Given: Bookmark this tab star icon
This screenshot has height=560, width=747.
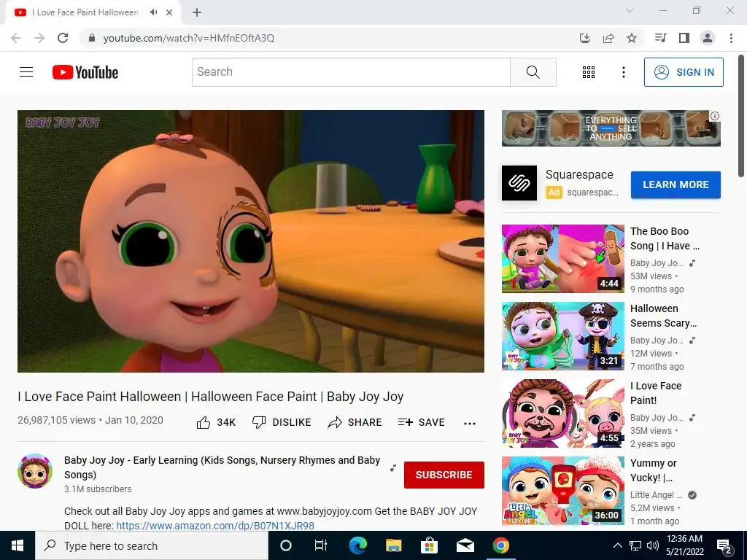Looking at the screenshot, I should [x=632, y=38].
